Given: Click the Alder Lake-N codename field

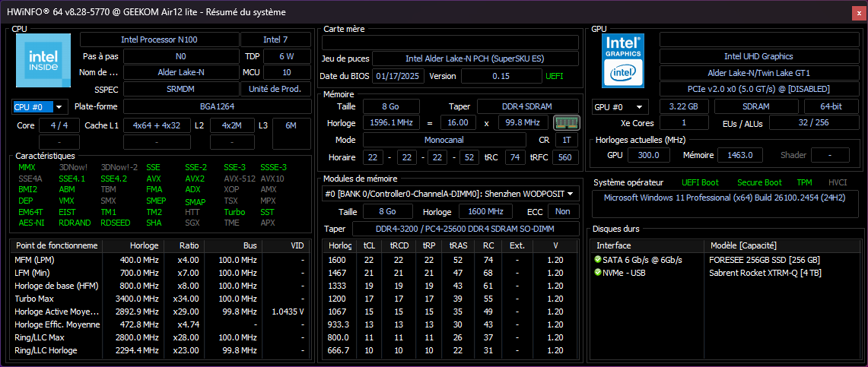Looking at the screenshot, I should pos(181,72).
